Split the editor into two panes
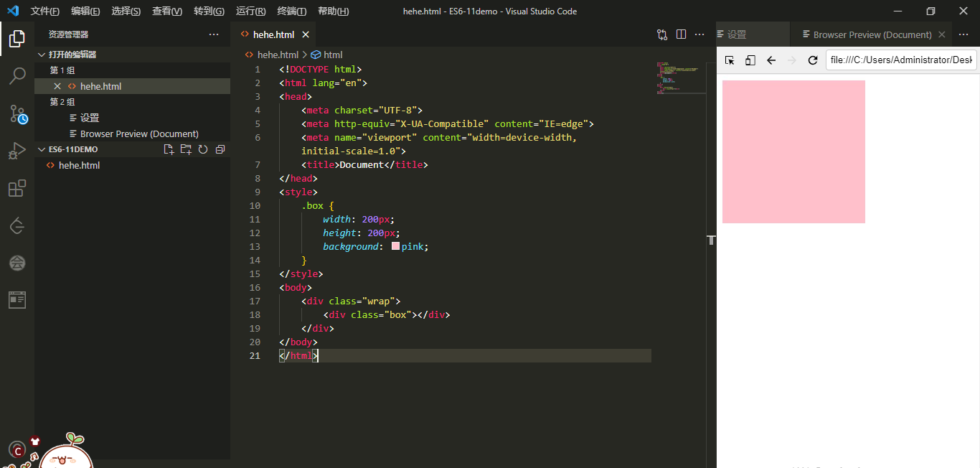This screenshot has height=468, width=980. 680,34
